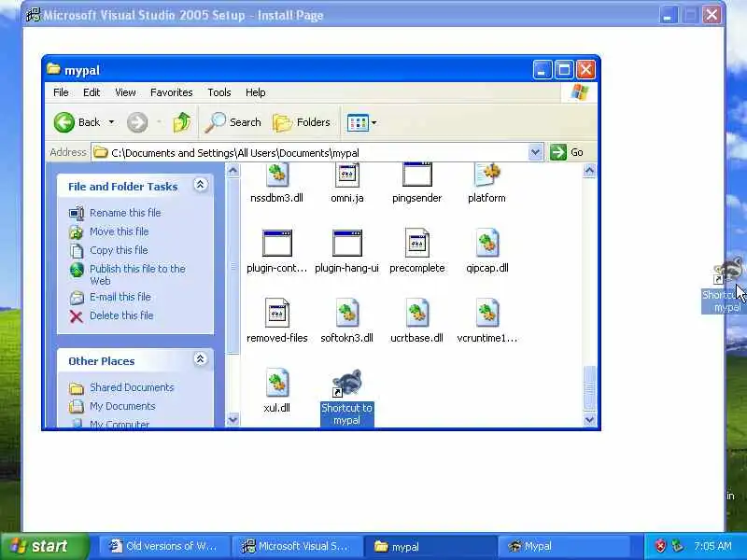Go up one folder level
Image resolution: width=747 pixels, height=560 pixels.
click(181, 122)
